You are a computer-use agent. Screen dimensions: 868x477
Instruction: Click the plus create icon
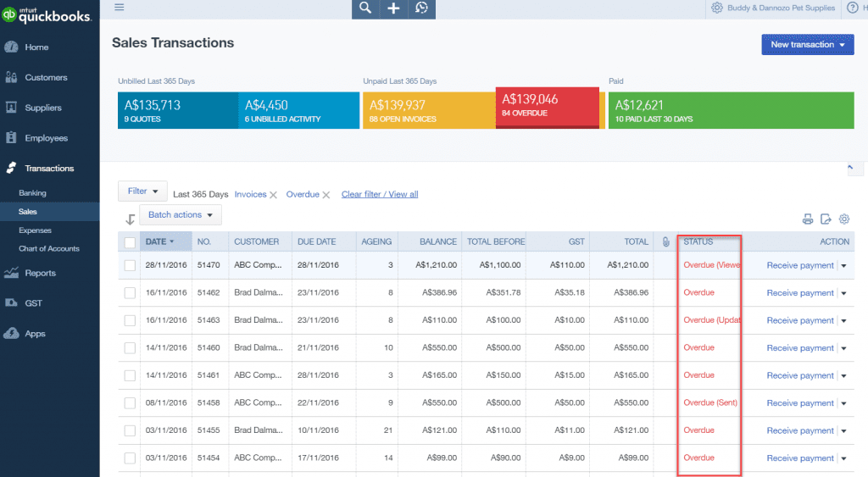coord(393,8)
